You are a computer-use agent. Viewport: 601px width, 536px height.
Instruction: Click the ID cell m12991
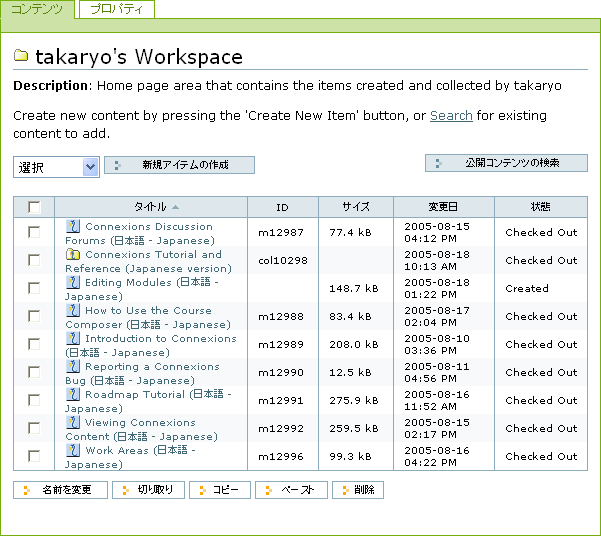[x=281, y=400]
